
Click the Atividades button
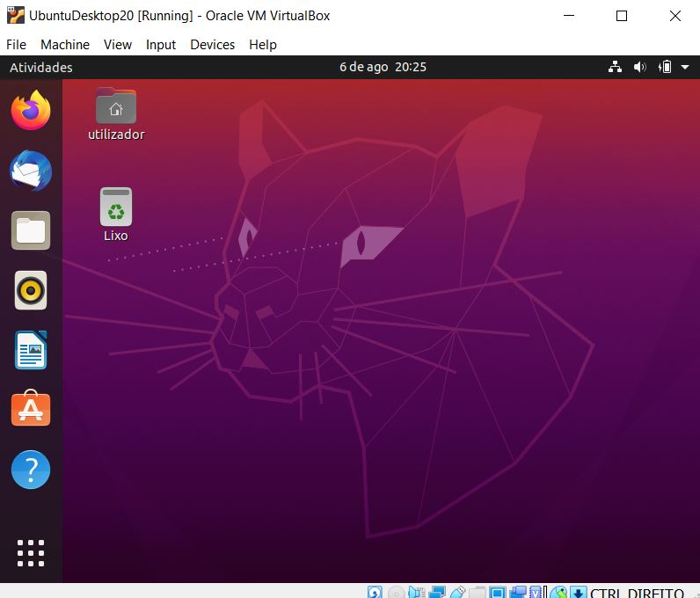pyautogui.click(x=41, y=68)
